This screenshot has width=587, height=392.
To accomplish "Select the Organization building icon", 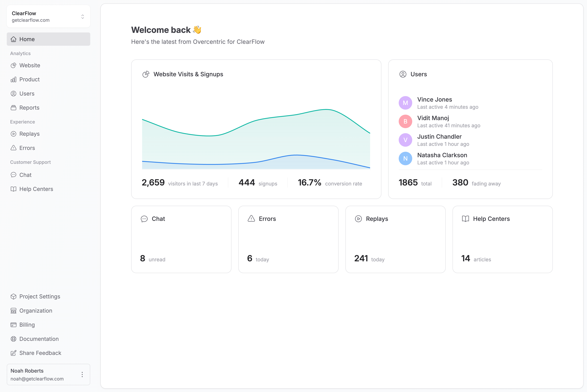I will [13, 311].
